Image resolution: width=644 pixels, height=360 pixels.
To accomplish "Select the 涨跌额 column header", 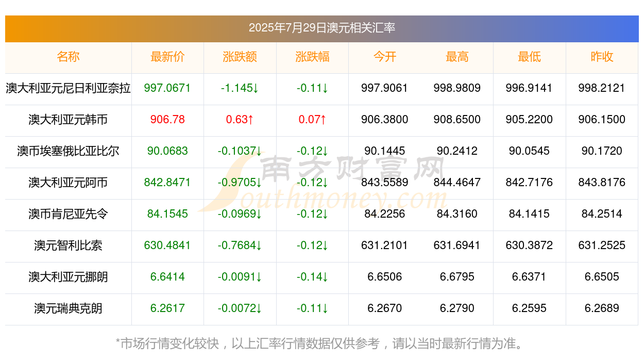I will pos(240,57).
